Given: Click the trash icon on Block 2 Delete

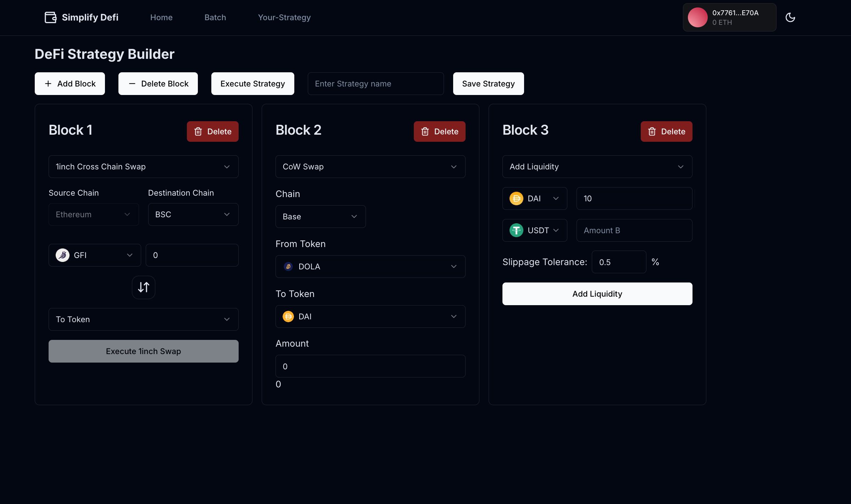Looking at the screenshot, I should pos(425,131).
